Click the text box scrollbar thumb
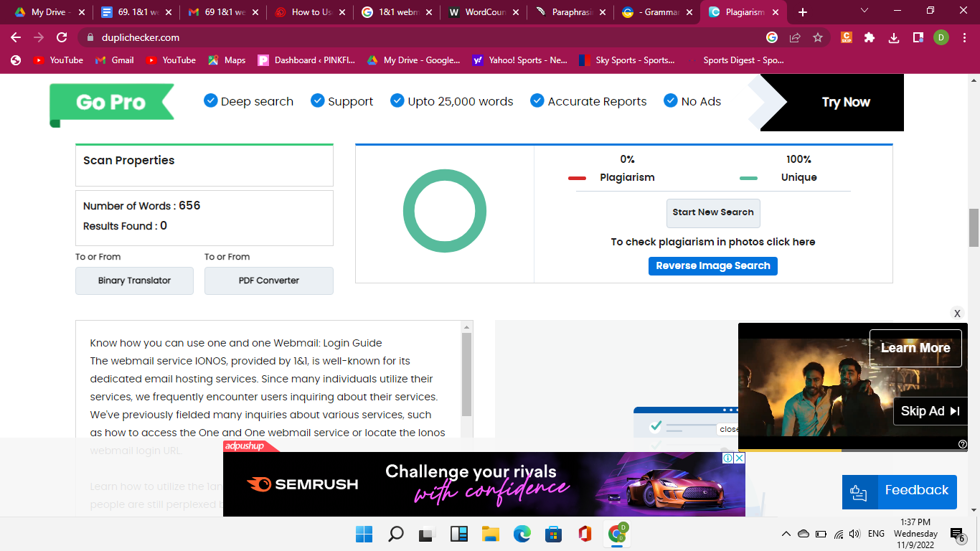980x551 pixels. point(467,375)
